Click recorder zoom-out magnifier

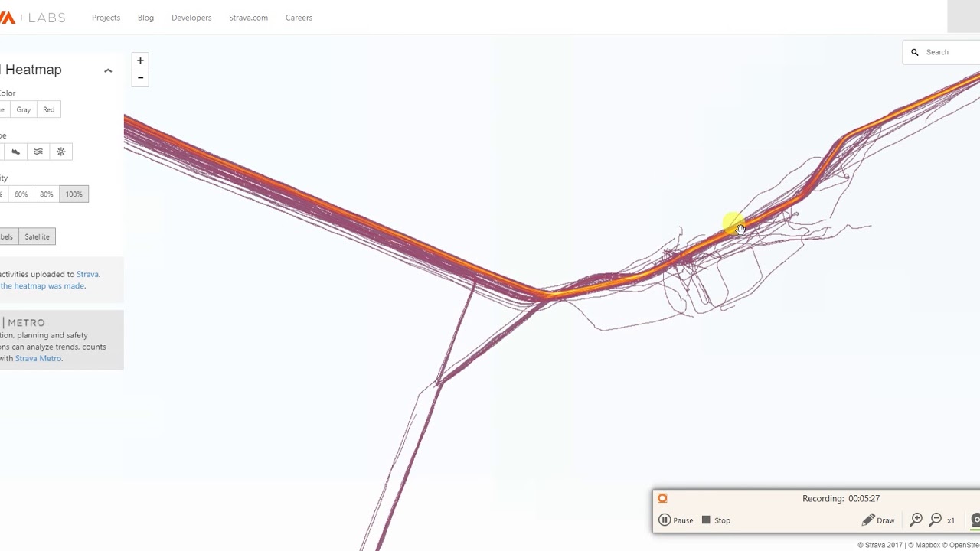(x=936, y=520)
